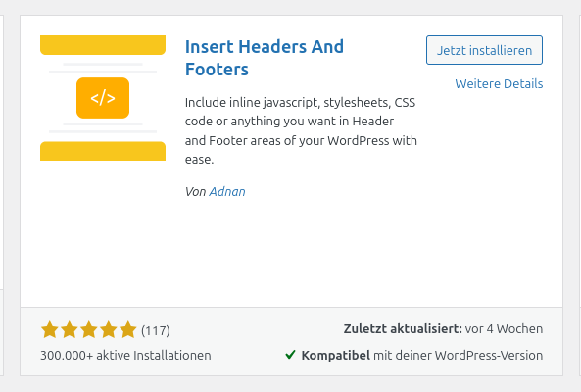Select the second rating star
Screen dimensions: 581x392
pos(70,329)
